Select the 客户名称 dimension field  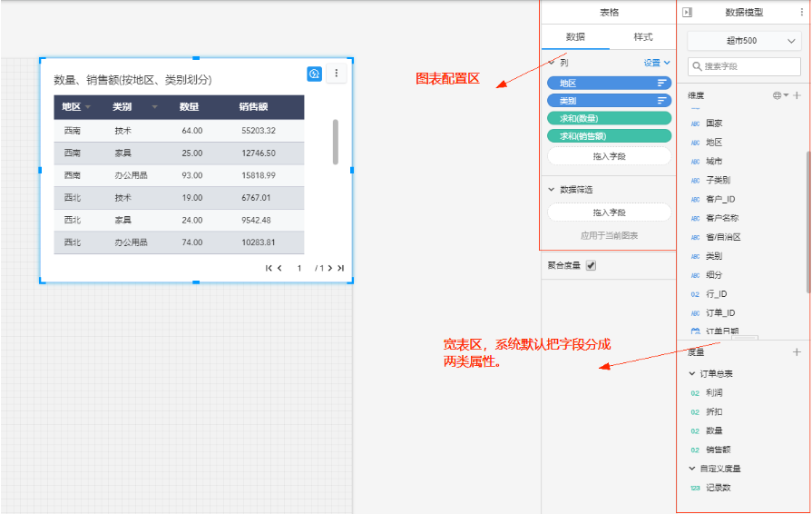[x=722, y=218]
